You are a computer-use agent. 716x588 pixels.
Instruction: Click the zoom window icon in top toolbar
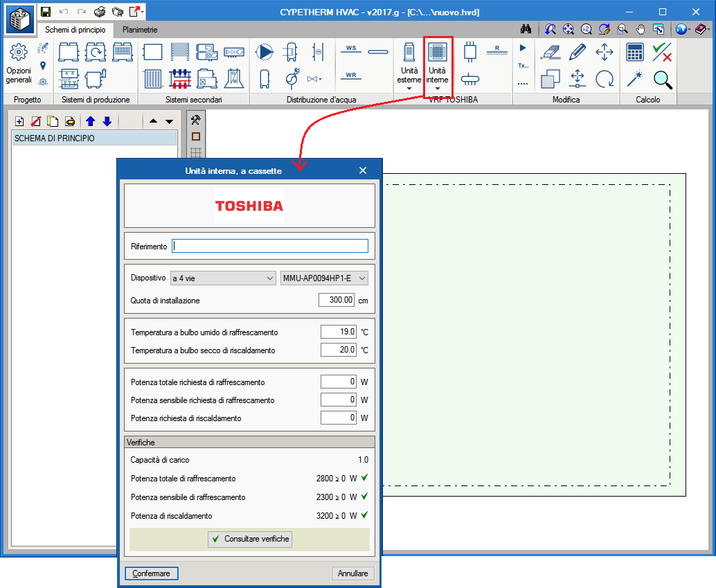tap(622, 29)
